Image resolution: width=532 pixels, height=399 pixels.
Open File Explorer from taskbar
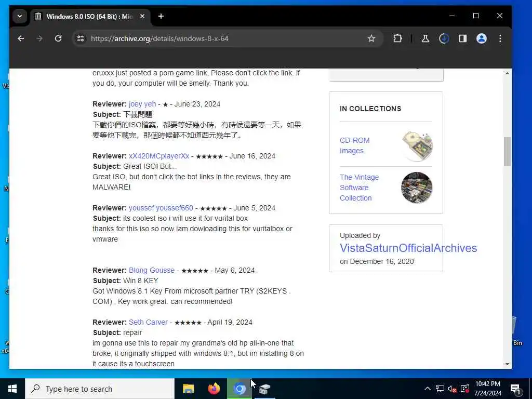click(188, 389)
